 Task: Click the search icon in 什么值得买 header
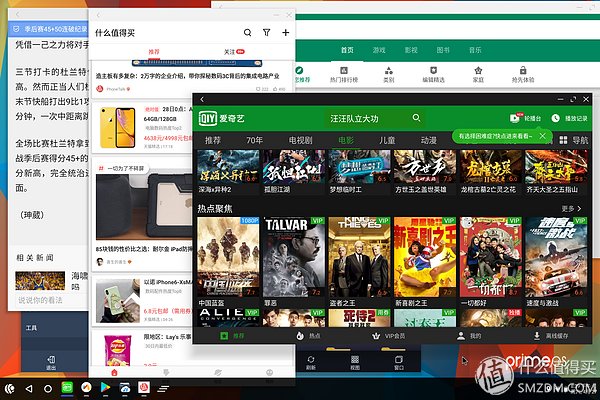pyautogui.click(x=248, y=33)
